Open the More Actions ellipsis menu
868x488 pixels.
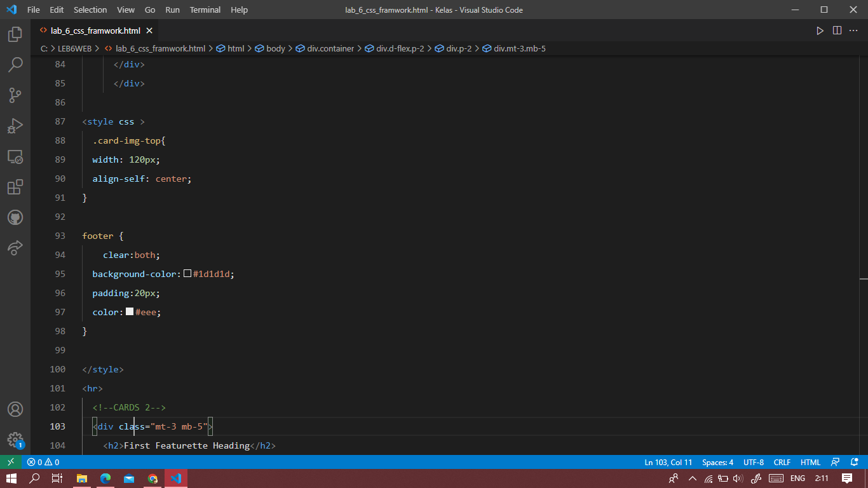point(854,30)
